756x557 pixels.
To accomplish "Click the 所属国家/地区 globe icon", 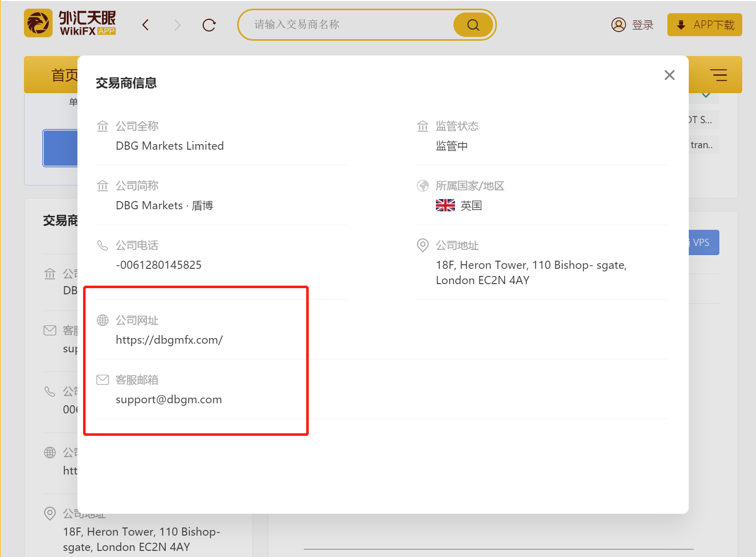I will tap(423, 186).
